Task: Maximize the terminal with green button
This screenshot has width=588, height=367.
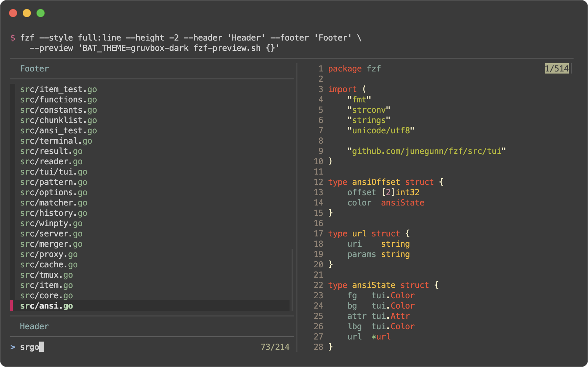Action: point(41,13)
